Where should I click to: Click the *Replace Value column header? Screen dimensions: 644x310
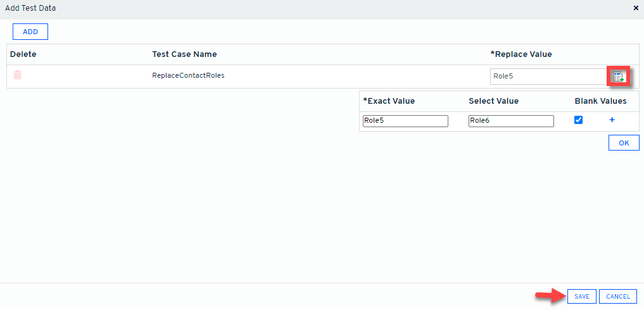tap(521, 54)
